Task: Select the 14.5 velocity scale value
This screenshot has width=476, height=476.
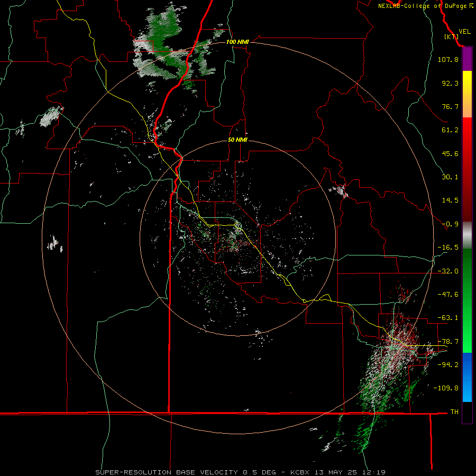Action: [450, 200]
